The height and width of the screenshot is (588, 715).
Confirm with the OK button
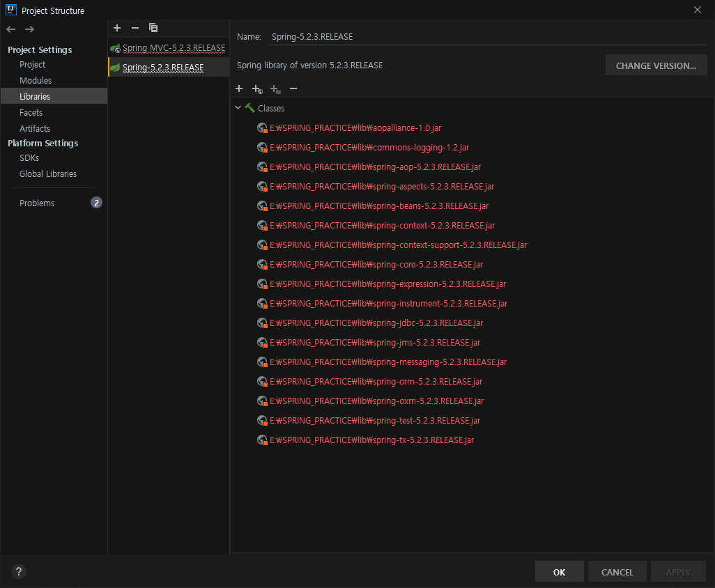[x=559, y=572]
